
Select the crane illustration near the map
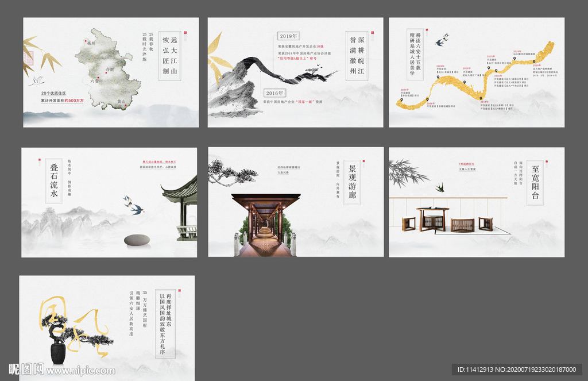click(x=37, y=80)
